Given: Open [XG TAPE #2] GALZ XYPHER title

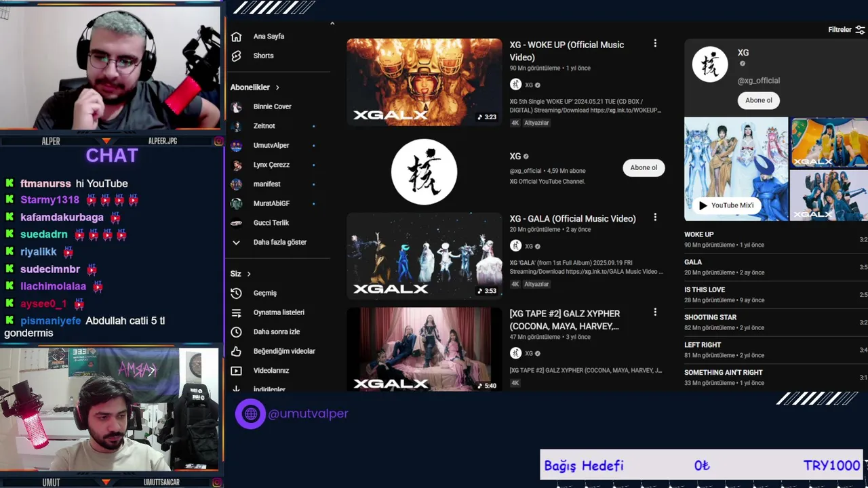Looking at the screenshot, I should click(x=565, y=320).
